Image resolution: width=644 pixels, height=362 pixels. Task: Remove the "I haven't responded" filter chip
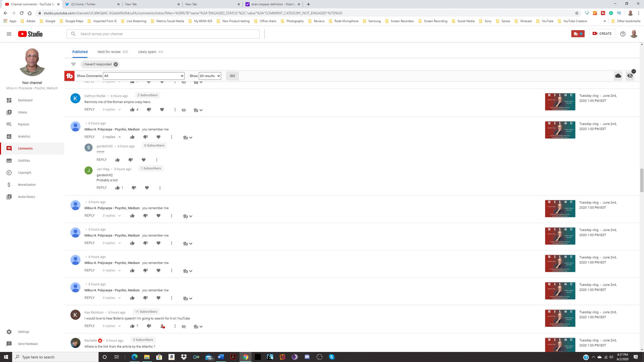[116, 64]
